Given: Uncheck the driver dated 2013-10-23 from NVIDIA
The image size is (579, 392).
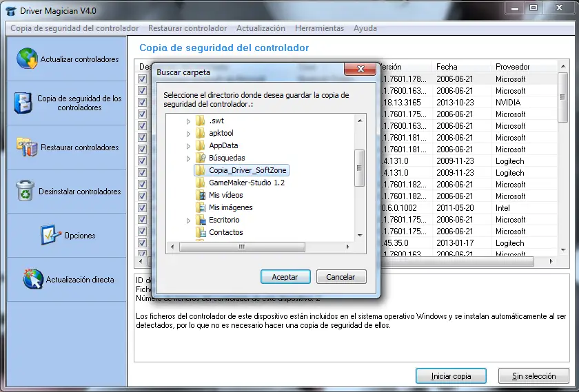Looking at the screenshot, I should (x=142, y=102).
